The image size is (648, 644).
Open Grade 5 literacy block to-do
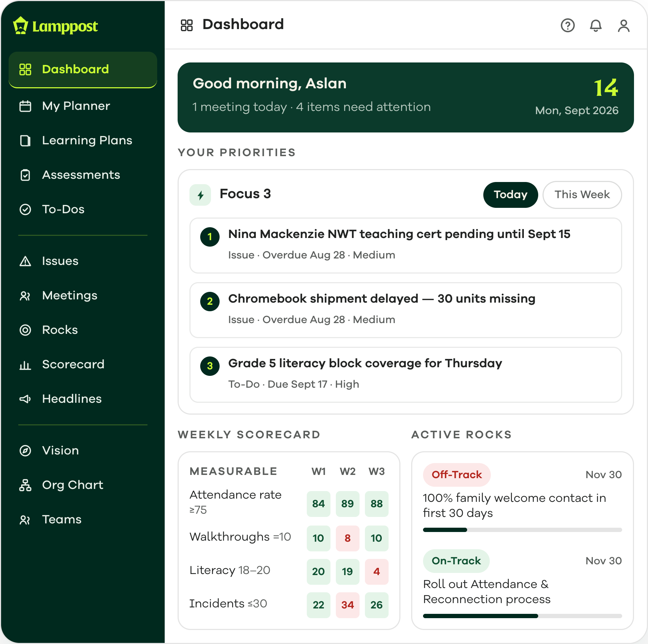(x=405, y=375)
